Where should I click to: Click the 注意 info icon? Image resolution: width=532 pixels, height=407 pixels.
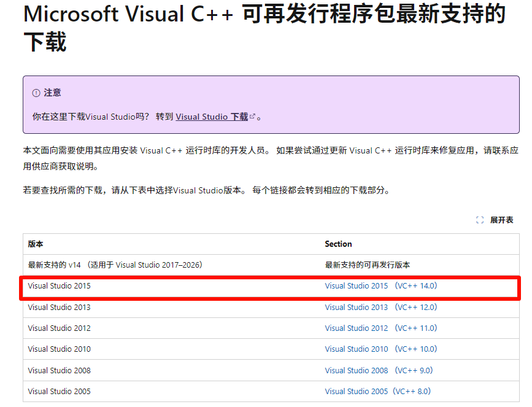coord(36,93)
